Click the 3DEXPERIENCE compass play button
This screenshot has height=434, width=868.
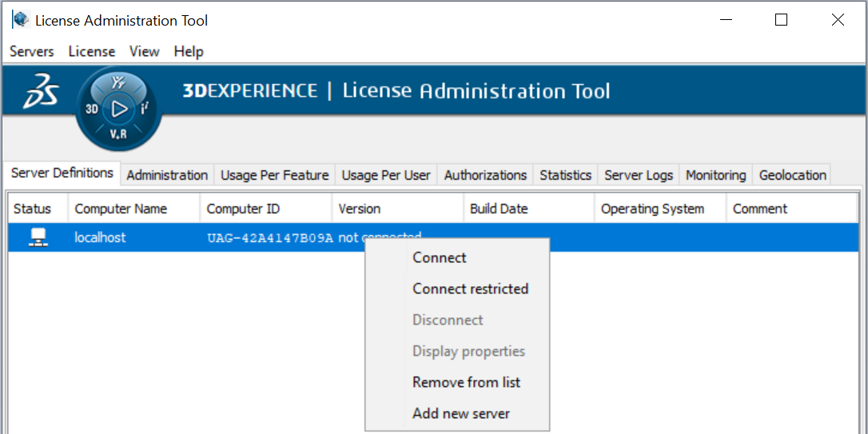point(119,109)
